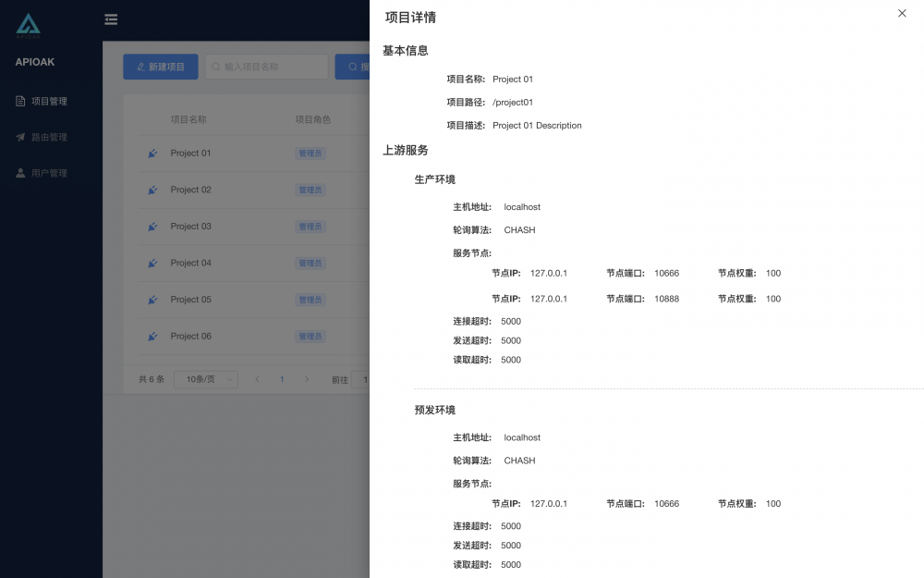
Task: Click the plug icon beside Project 04
Action: (x=152, y=263)
